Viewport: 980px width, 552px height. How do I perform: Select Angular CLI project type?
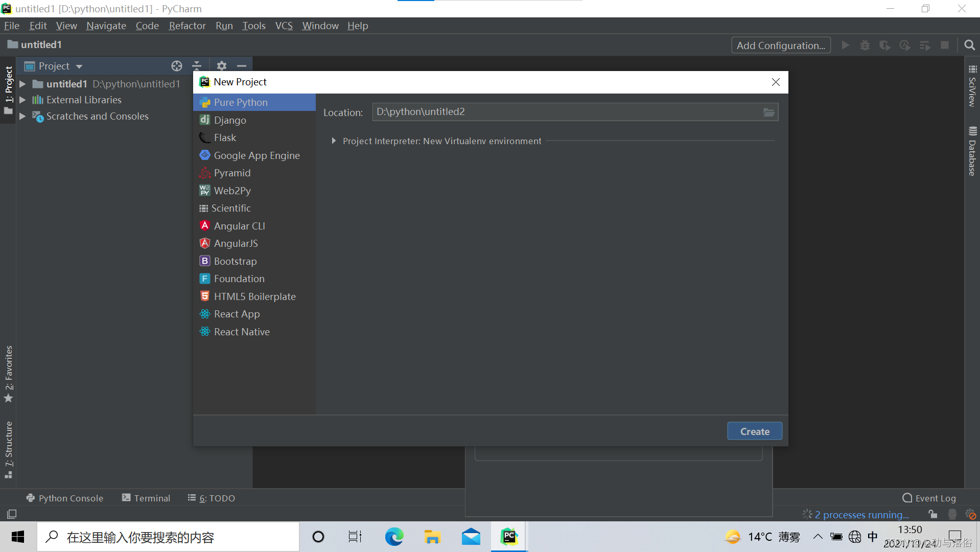pos(254,226)
